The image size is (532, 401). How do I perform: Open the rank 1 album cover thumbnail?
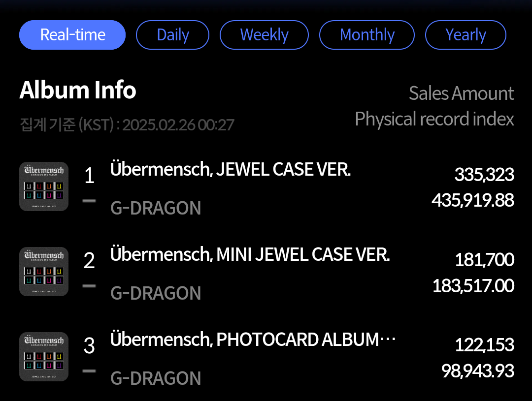point(44,186)
